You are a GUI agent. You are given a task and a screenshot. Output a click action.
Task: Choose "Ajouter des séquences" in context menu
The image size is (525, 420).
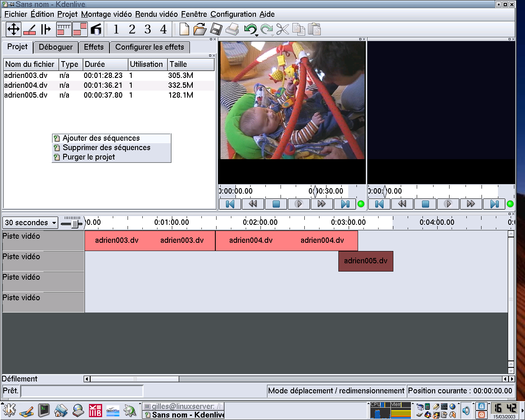(101, 138)
